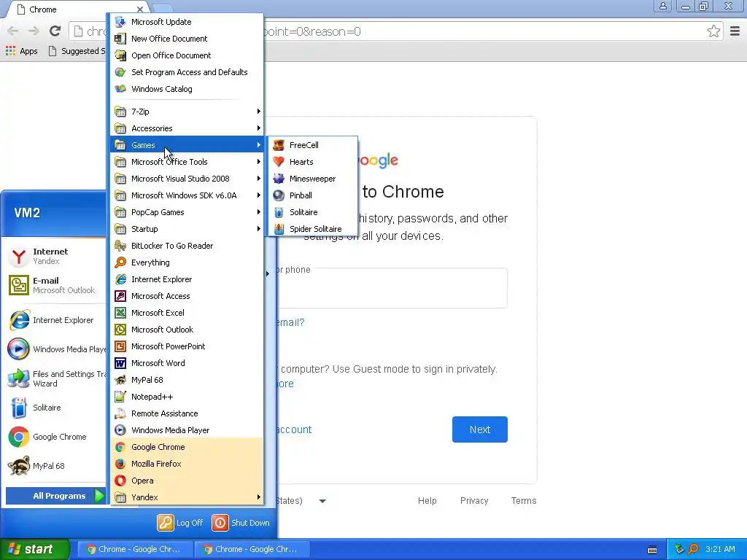Launch Pinball game
This screenshot has width=747, height=560.
(x=313, y=195)
